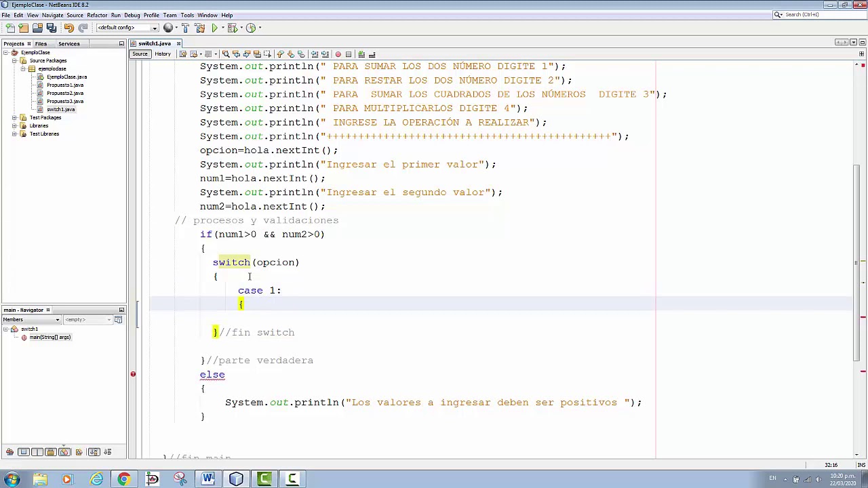The width and height of the screenshot is (868, 488).
Task: Open the empty filter dropdown in Navigator
Action: click(x=87, y=319)
